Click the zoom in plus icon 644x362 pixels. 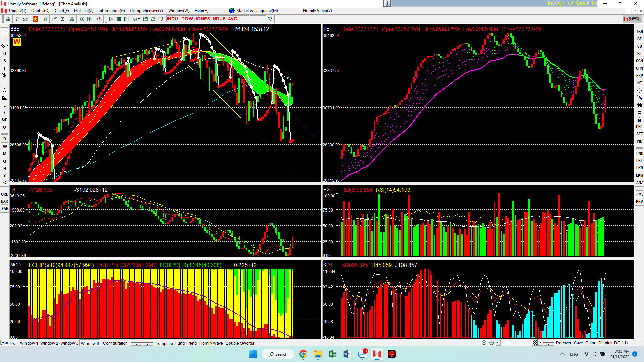(x=484, y=343)
